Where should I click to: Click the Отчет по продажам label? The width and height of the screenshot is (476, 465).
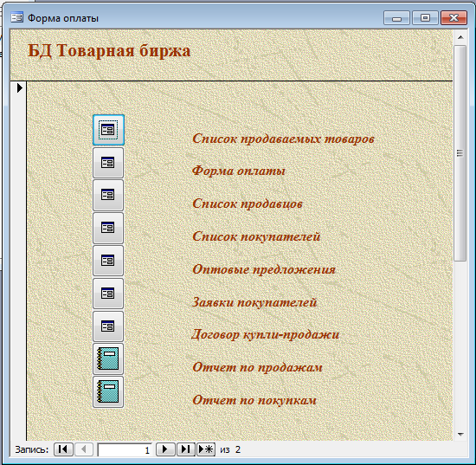[x=257, y=367]
